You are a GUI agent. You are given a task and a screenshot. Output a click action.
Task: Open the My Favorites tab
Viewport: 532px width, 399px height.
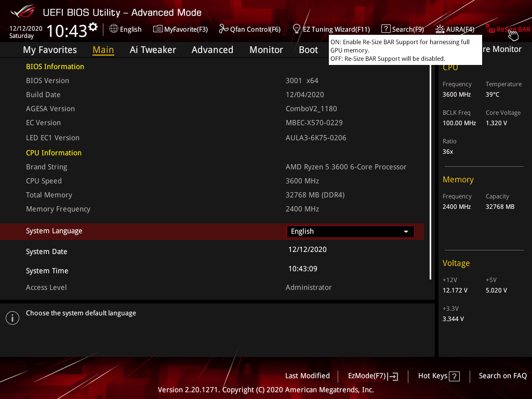tap(50, 50)
